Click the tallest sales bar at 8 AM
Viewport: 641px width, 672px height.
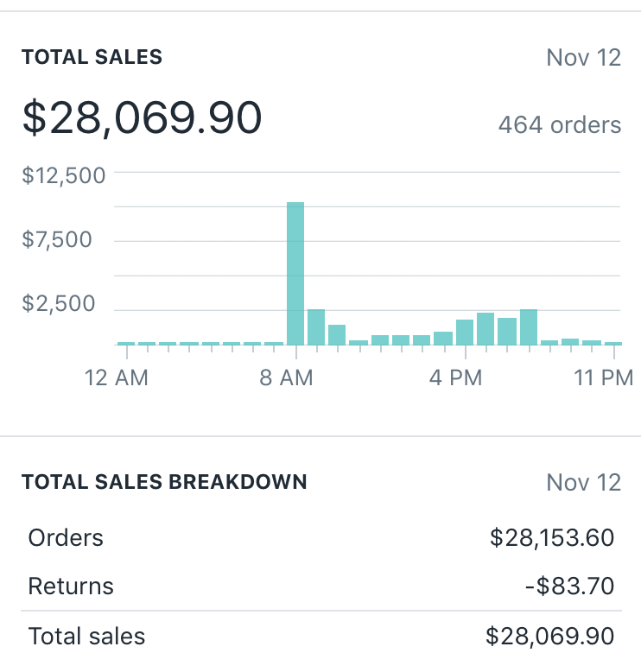295,273
